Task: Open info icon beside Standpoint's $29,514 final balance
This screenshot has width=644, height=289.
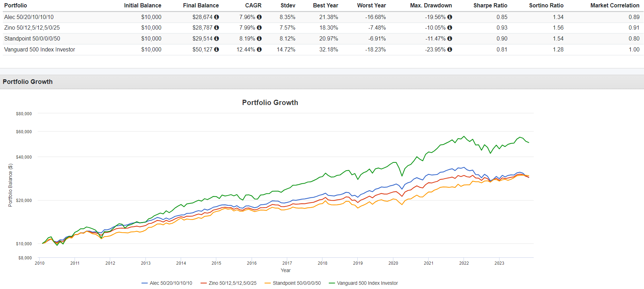Action: click(217, 38)
